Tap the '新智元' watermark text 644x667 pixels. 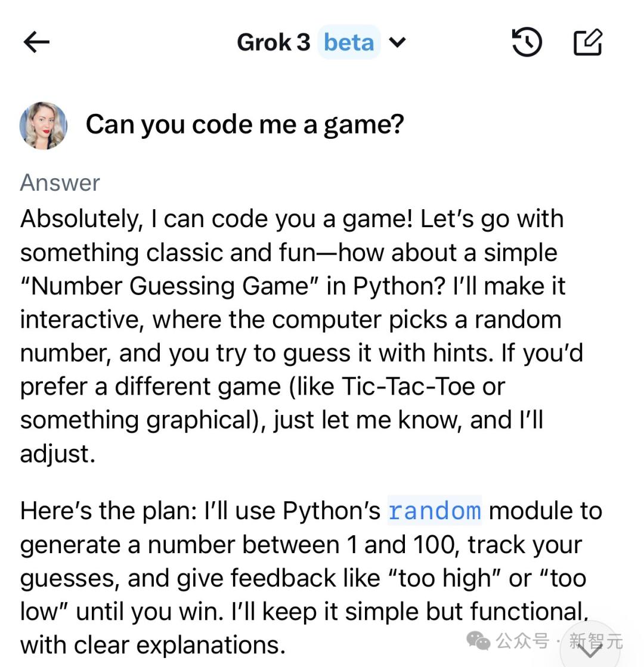[596, 641]
